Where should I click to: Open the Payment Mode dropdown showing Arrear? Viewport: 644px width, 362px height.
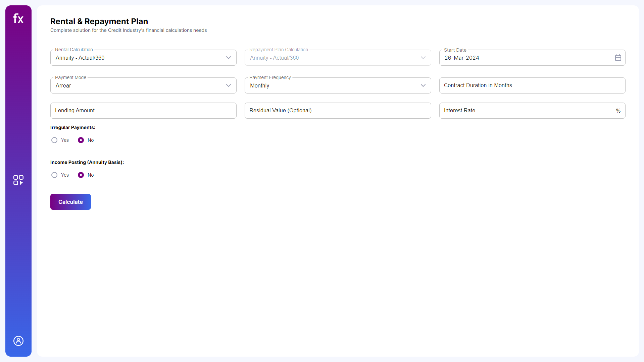143,85
